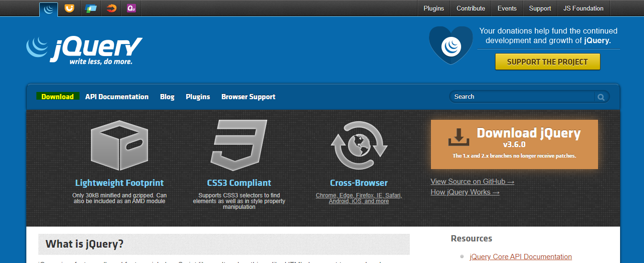This screenshot has height=263, width=644.
Task: Open the jQuery UI project icon
Action: (69, 8)
